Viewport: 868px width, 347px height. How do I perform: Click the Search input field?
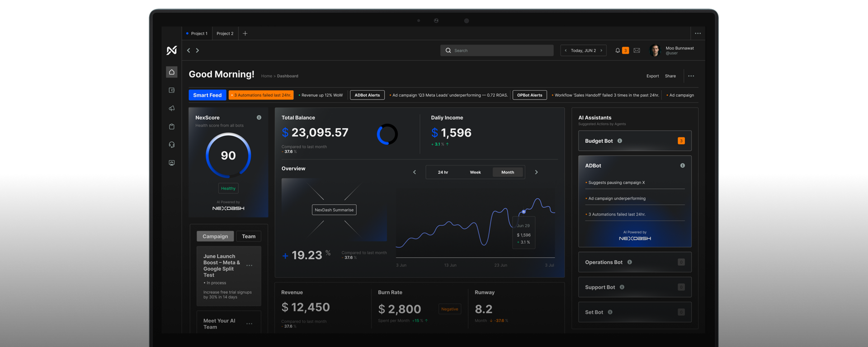point(497,51)
